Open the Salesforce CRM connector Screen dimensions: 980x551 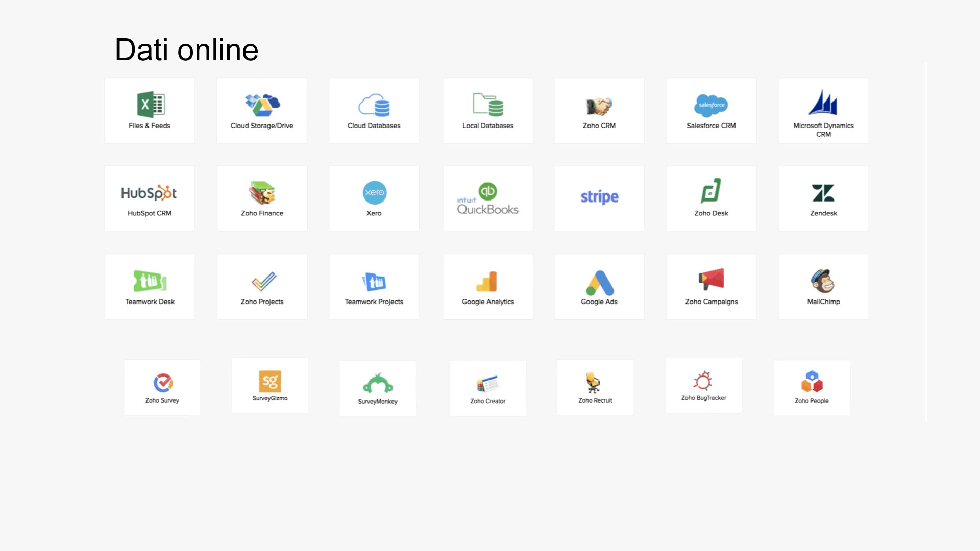click(x=711, y=111)
